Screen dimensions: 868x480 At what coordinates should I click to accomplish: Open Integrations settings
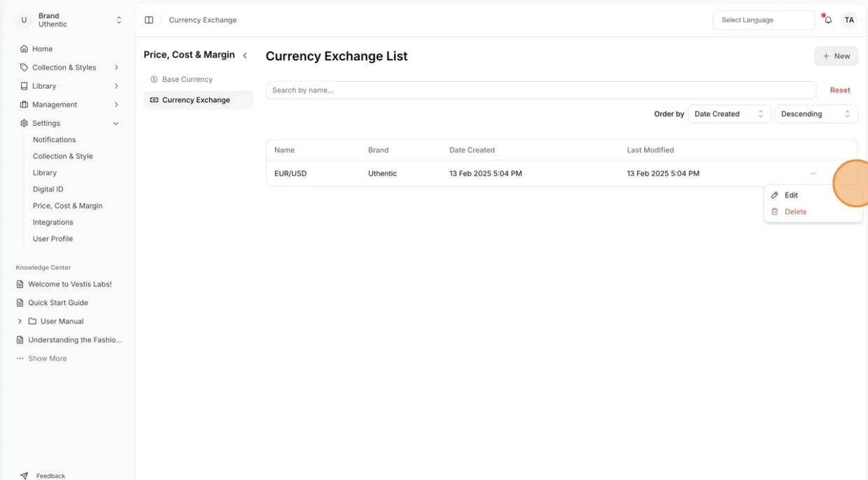point(53,223)
